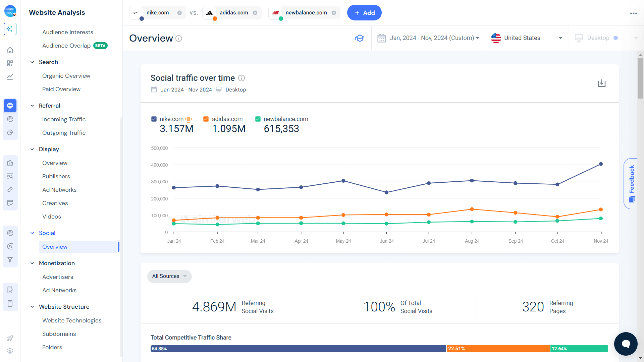This screenshot has height=362, width=644.
Task: Select the highlighted globe Website Analysis icon
Action: [10, 106]
